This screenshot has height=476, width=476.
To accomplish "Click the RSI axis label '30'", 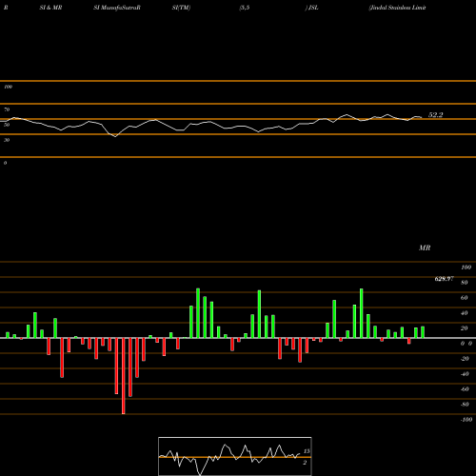I will click(x=7, y=140).
